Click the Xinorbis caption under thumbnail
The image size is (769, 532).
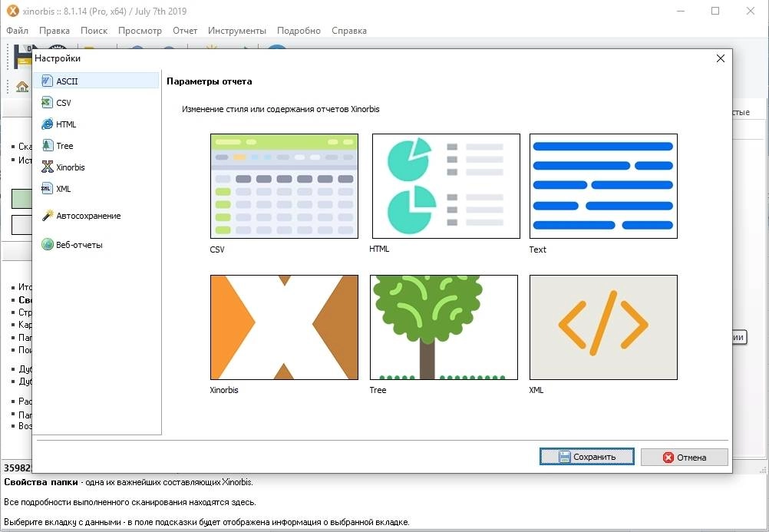223,390
